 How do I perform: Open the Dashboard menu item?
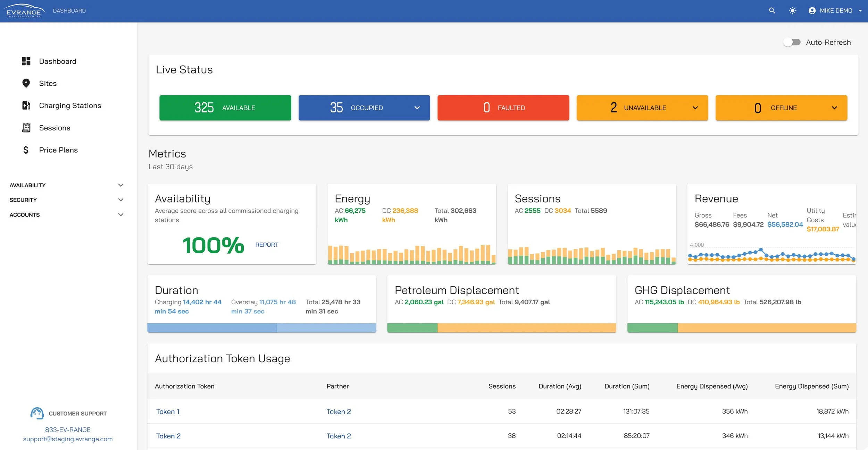point(58,61)
